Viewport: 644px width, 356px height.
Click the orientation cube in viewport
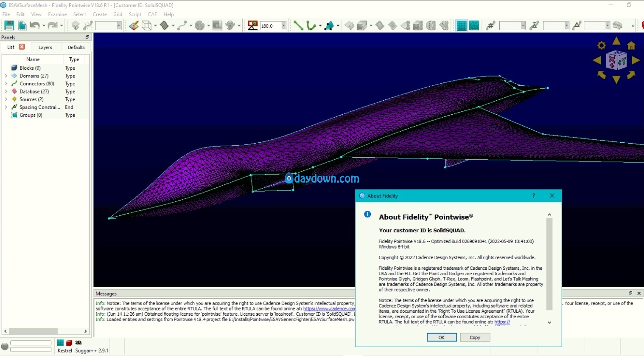pyautogui.click(x=616, y=60)
